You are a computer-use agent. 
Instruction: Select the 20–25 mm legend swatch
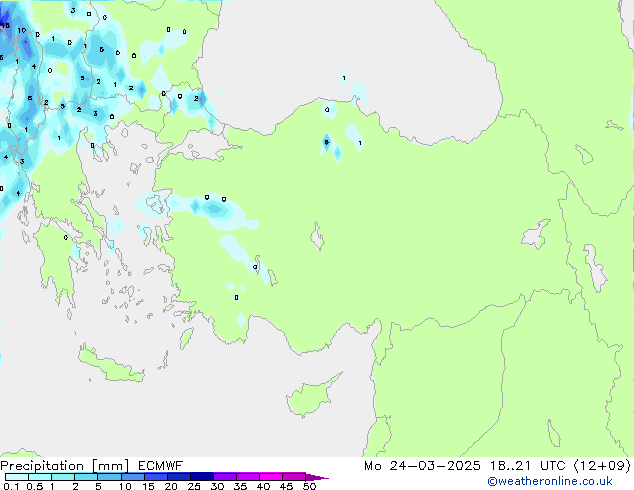[x=178, y=477]
